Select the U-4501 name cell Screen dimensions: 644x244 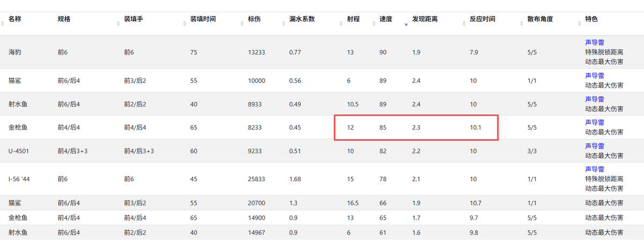tap(19, 151)
